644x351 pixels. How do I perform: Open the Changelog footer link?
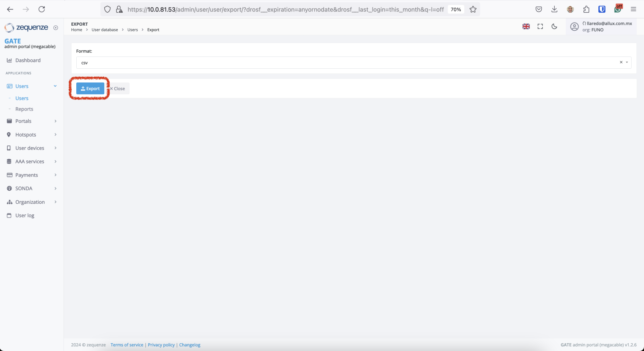(190, 345)
